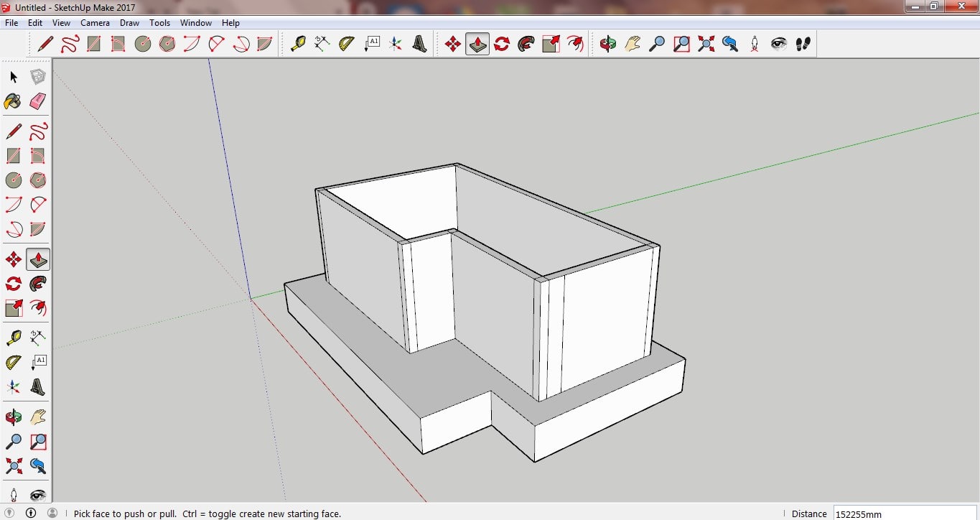Image resolution: width=980 pixels, height=520 pixels.
Task: Select the Line pencil in the top toolbar
Action: pyautogui.click(x=45, y=44)
